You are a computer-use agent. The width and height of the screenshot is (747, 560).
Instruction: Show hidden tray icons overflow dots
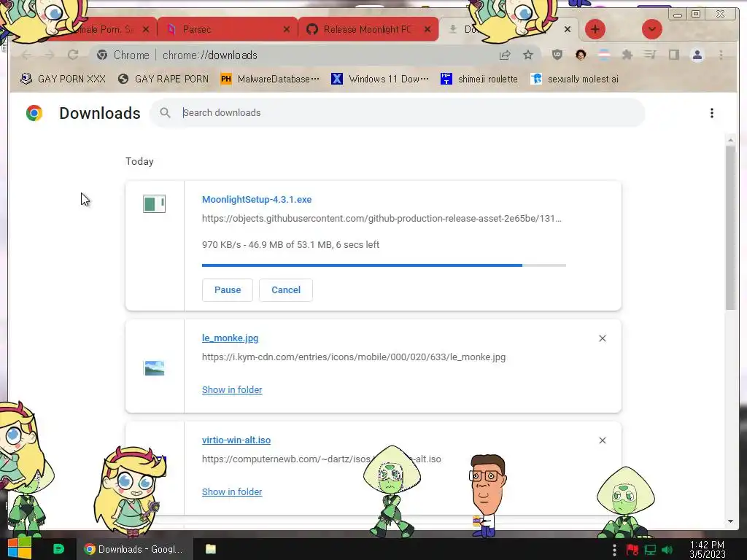tap(614, 550)
